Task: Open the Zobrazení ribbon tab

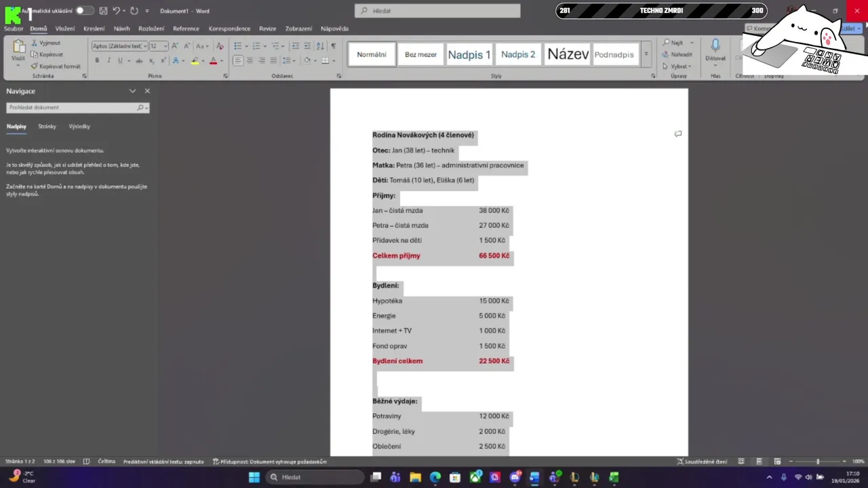Action: [298, 28]
